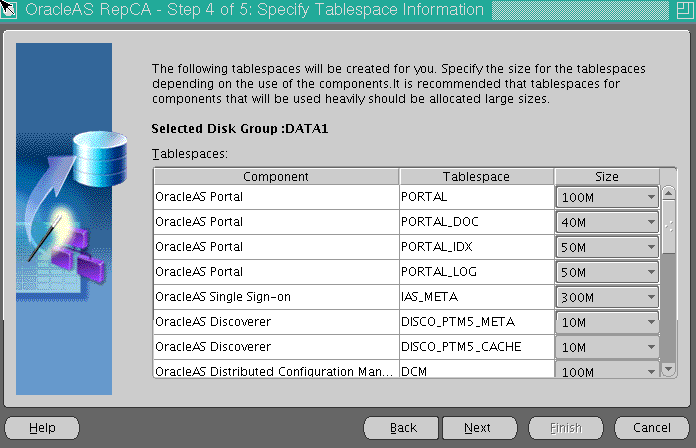Select the DISCO_PTM5_META tablespace cell
Screen dimensions: 696x448
(x=477, y=321)
